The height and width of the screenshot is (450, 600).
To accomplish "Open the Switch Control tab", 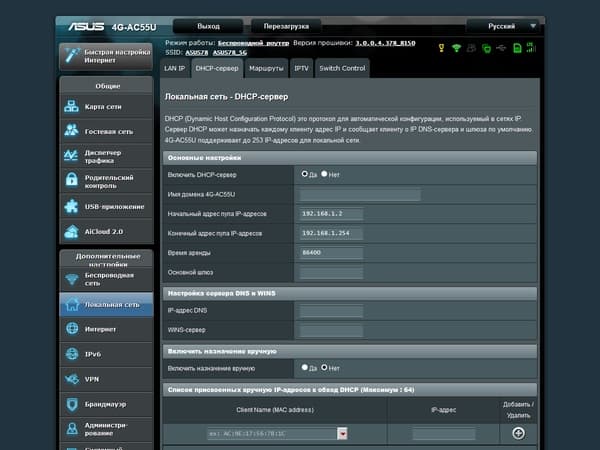I will (x=342, y=68).
